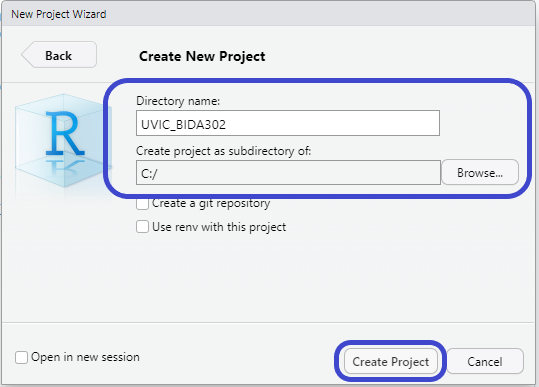539x387 pixels.
Task: Click the 'Create a git repository' text
Action: pyautogui.click(x=211, y=203)
